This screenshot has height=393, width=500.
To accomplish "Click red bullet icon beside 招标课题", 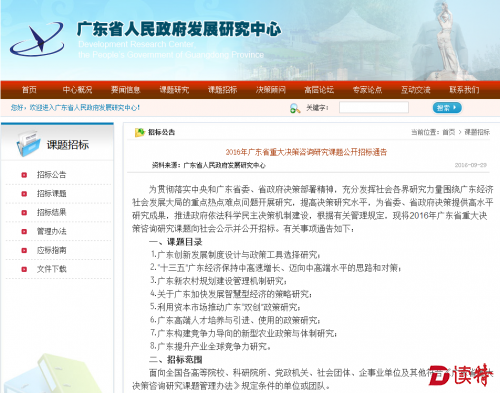I will pos(24,194).
